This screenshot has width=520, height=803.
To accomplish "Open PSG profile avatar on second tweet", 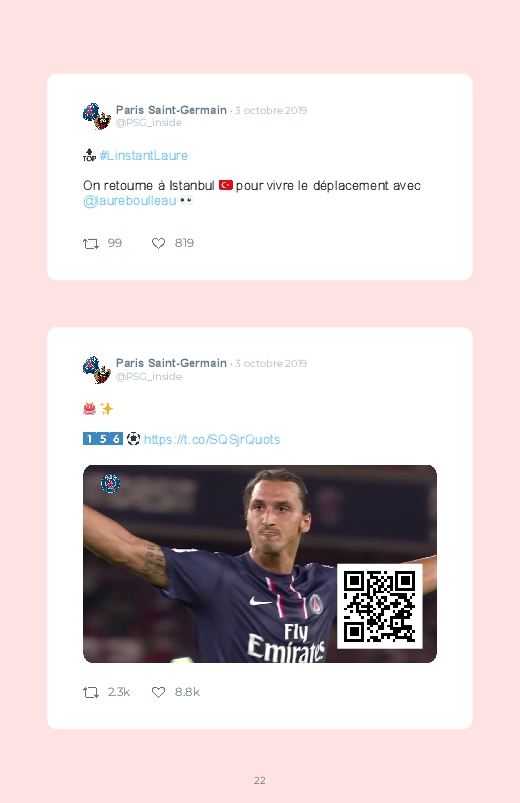I will pos(97,370).
